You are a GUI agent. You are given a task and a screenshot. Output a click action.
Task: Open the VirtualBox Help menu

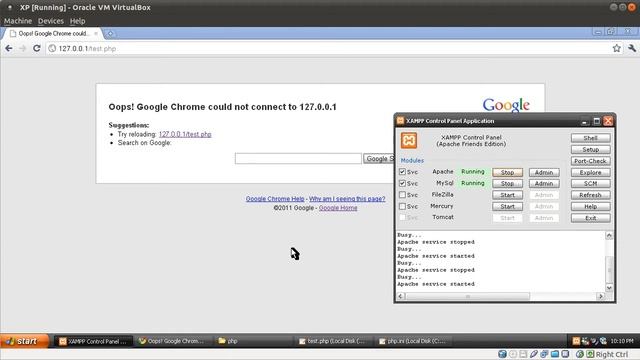tap(77, 21)
